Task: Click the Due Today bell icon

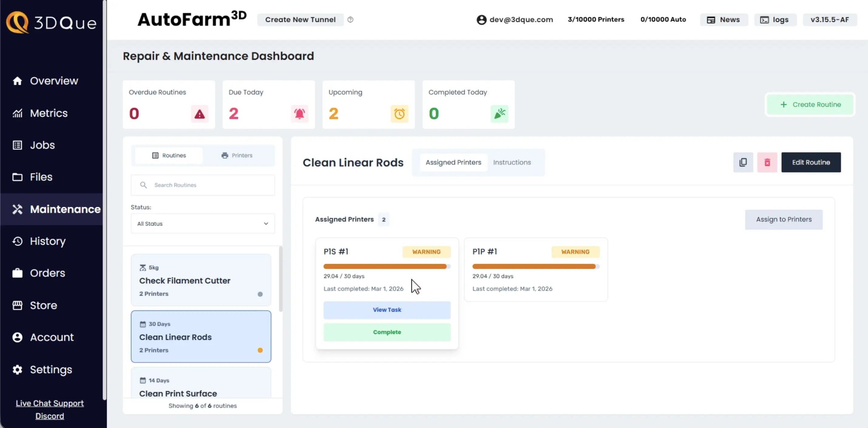Action: [299, 114]
